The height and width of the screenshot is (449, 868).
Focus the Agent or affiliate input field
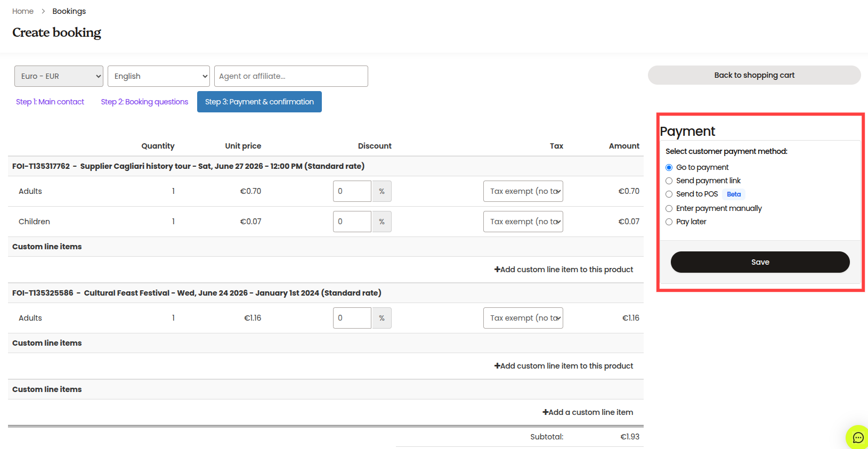[x=291, y=76]
